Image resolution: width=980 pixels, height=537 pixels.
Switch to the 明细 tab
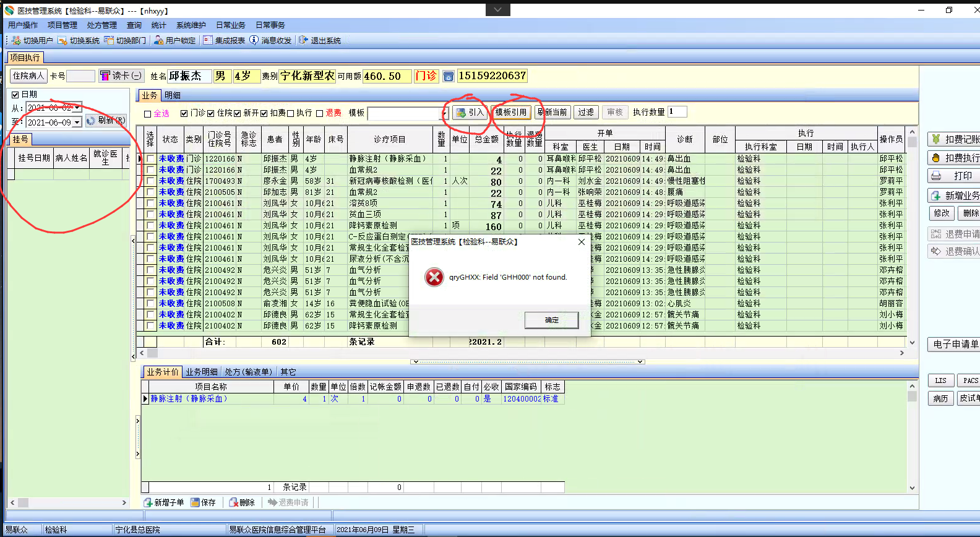tap(173, 95)
